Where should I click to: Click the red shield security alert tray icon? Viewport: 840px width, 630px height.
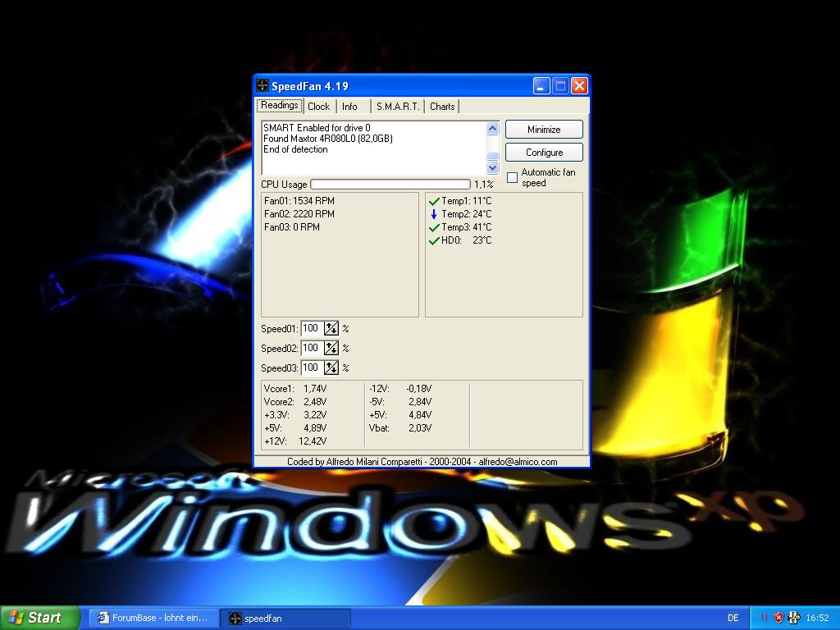[x=779, y=618]
